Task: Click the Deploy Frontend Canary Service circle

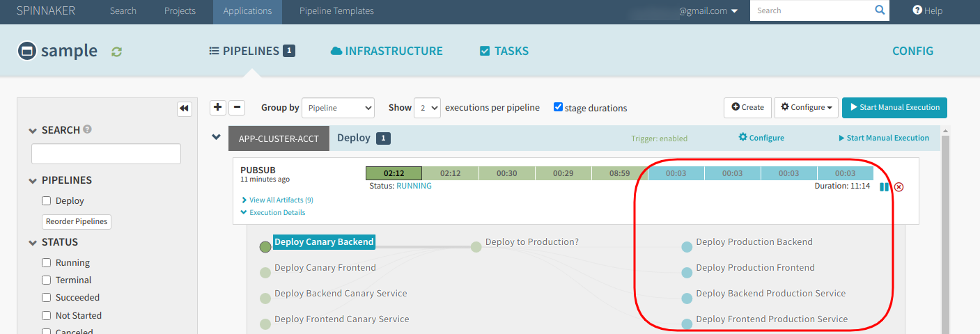Action: pyautogui.click(x=265, y=324)
